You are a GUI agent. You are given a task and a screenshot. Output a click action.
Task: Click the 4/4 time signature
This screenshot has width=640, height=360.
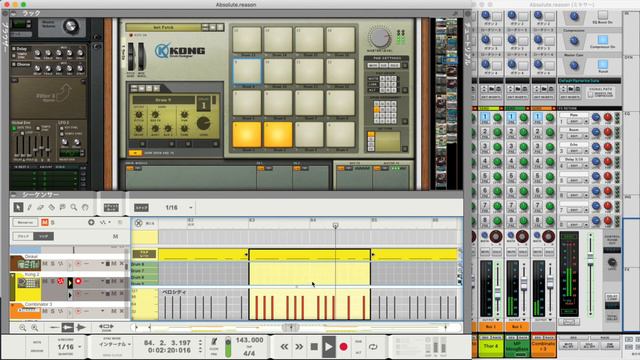pos(249,353)
